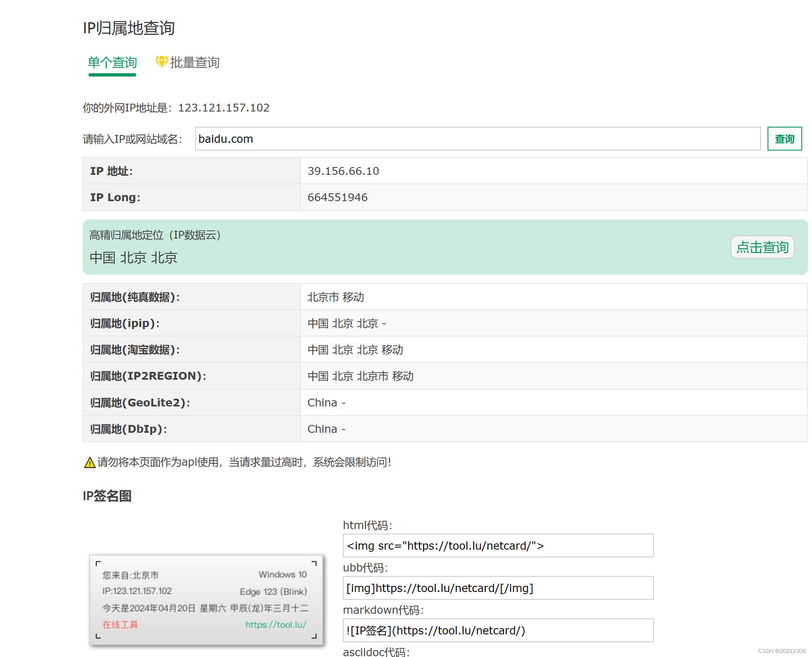Focus the baidu.com domain input field
The image size is (812, 657).
tap(477, 139)
